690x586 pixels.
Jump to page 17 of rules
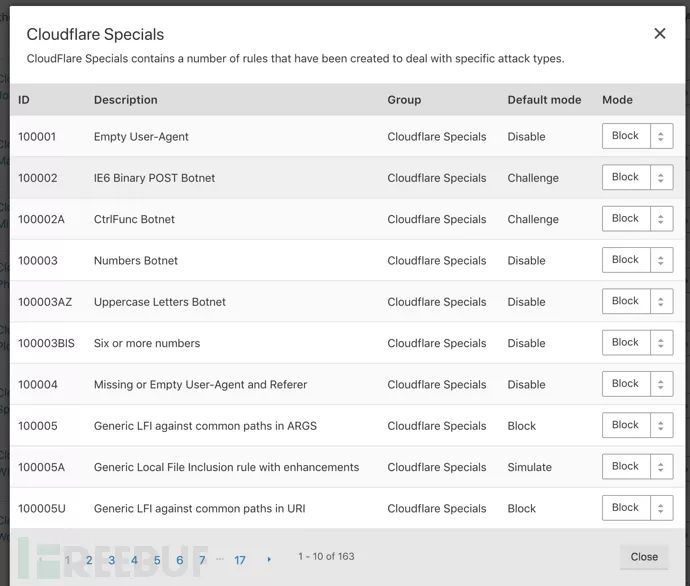tap(240, 560)
